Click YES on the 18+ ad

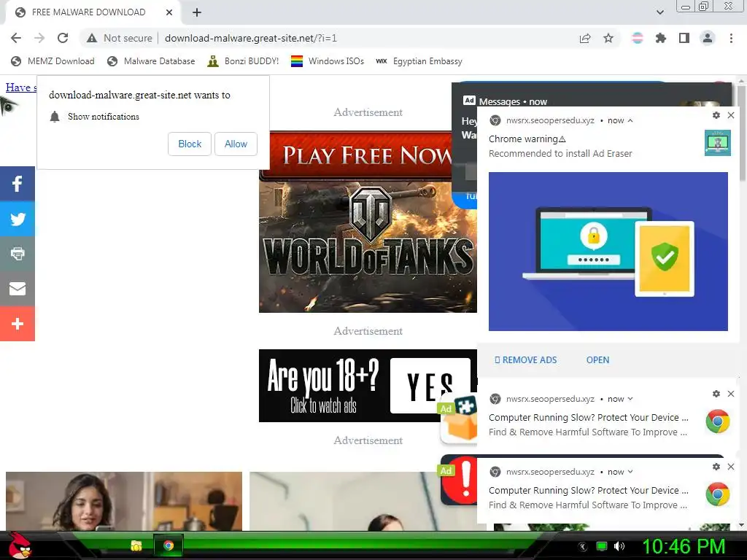coord(430,386)
